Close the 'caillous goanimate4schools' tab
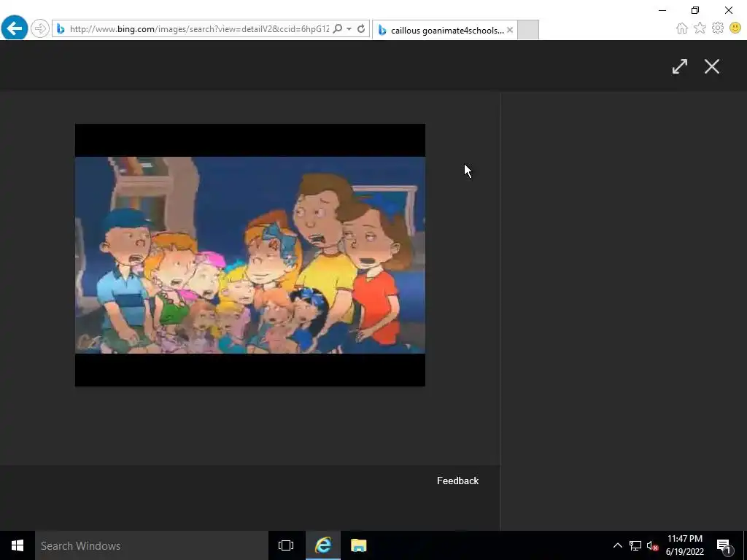This screenshot has height=560, width=747. point(510,30)
